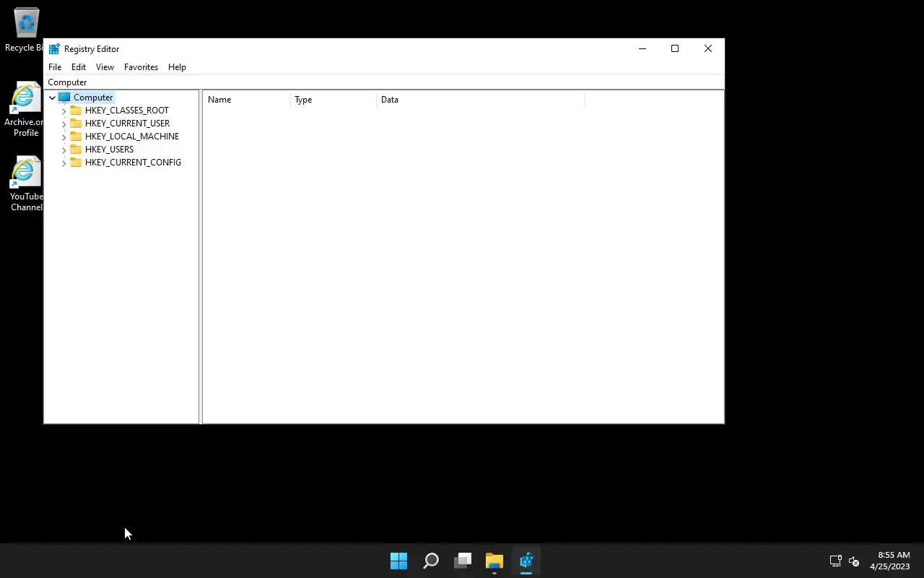Expand the HKEY_CURRENT_USER key
Viewport: 924px width, 578px height.
pyautogui.click(x=64, y=124)
